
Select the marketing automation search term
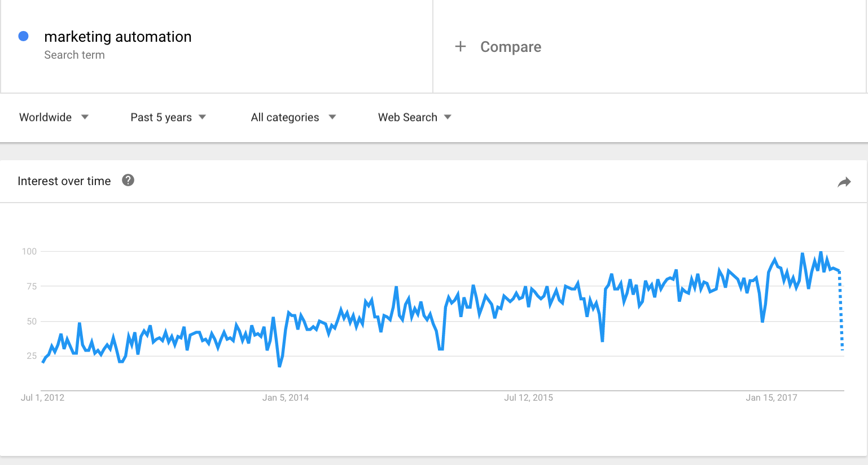(118, 37)
